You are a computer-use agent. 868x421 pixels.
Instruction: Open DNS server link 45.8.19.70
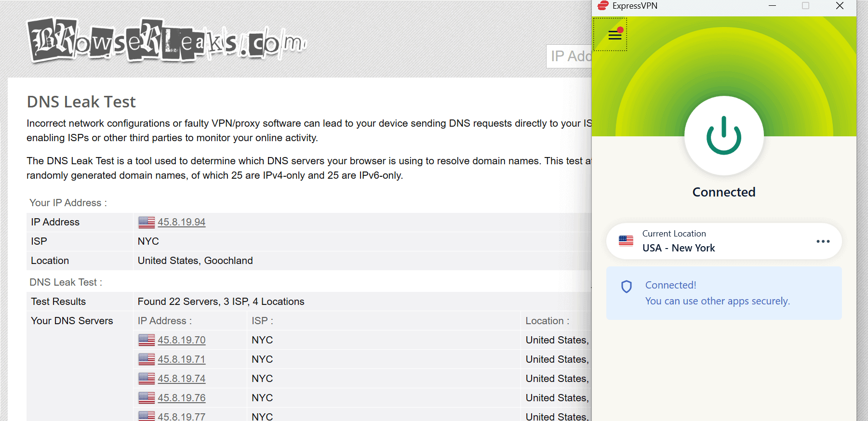click(181, 340)
